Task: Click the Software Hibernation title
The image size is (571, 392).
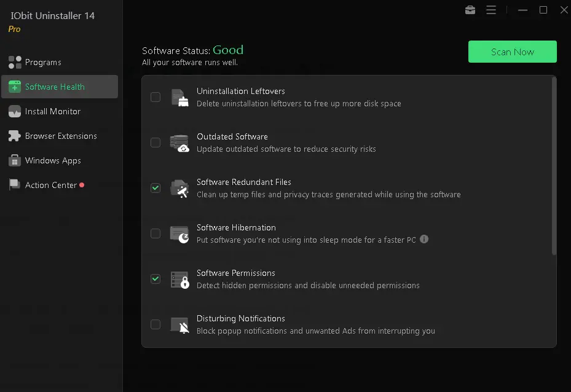Action: tap(236, 227)
